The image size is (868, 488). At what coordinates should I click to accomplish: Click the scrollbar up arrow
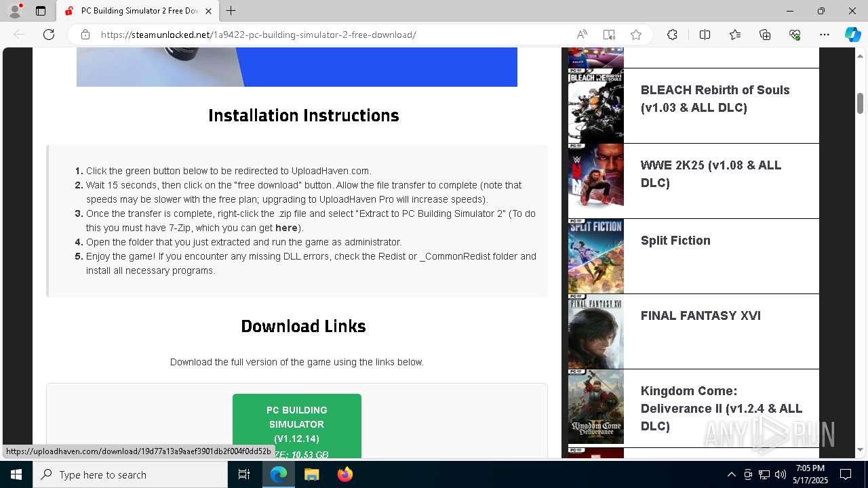point(860,54)
